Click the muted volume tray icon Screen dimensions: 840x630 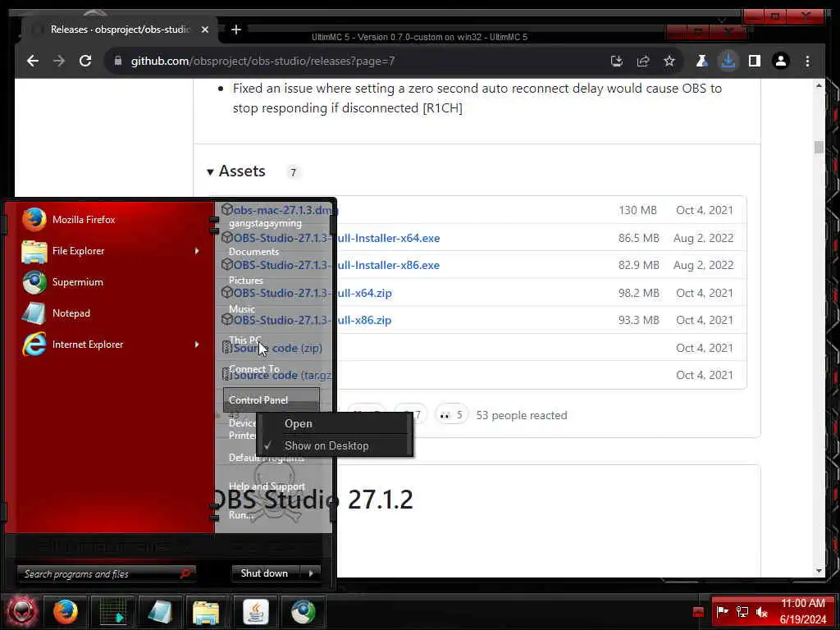click(x=762, y=611)
